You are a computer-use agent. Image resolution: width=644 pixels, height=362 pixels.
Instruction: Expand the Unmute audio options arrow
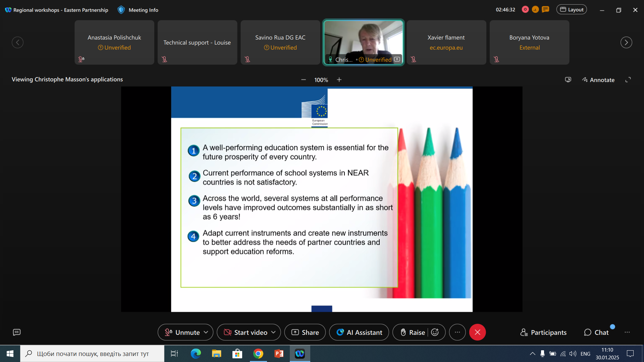pyautogui.click(x=206, y=332)
